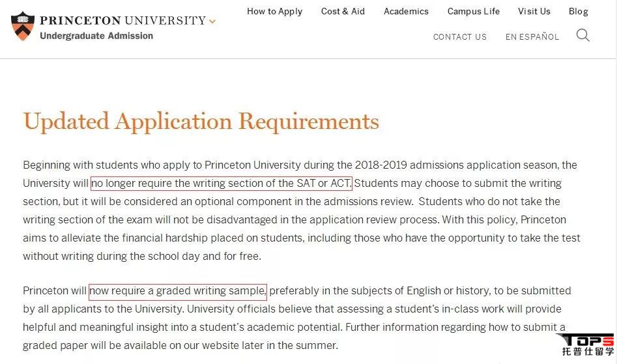Open the search magnifier icon
The image size is (617, 364).
[x=582, y=35]
